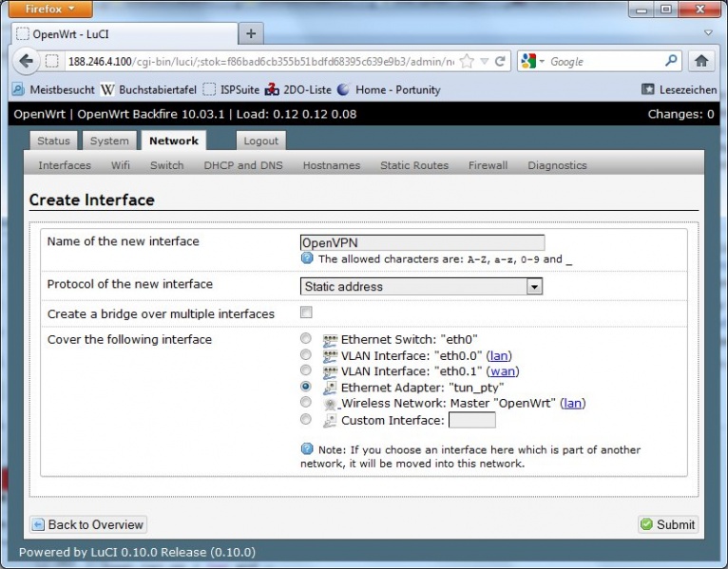Viewport: 728px width, 569px height.
Task: Open a new tab with plus button
Action: [x=251, y=33]
